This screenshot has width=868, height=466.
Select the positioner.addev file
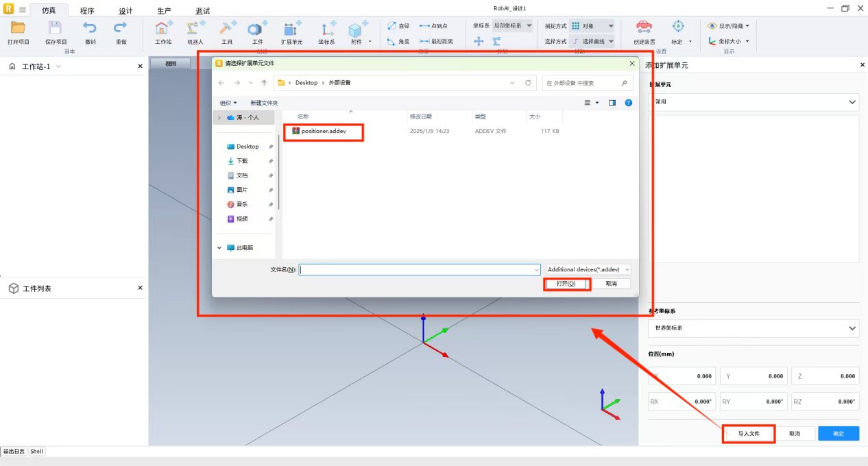coord(323,131)
